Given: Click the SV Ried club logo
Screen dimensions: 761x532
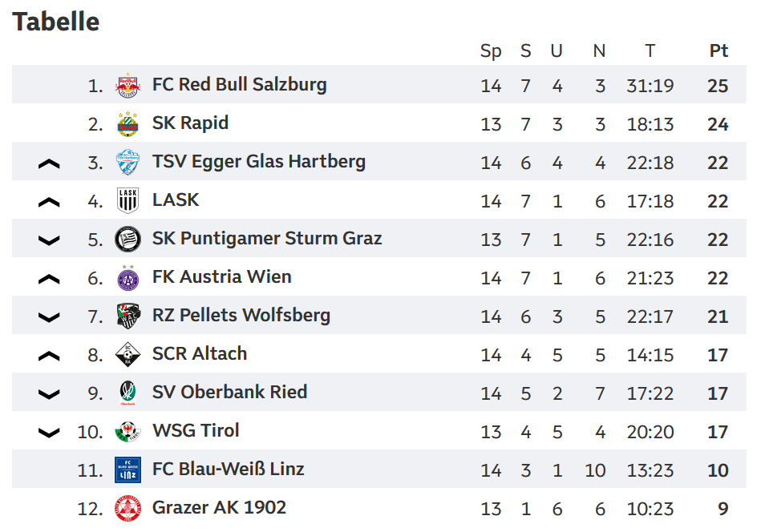Looking at the screenshot, I should coord(128,393).
